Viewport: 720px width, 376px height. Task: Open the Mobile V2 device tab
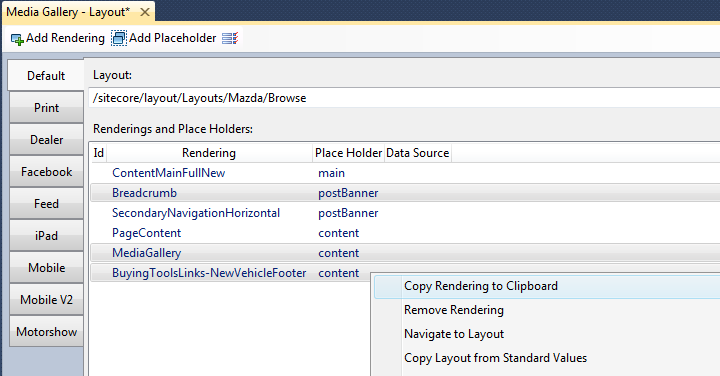[x=46, y=300]
